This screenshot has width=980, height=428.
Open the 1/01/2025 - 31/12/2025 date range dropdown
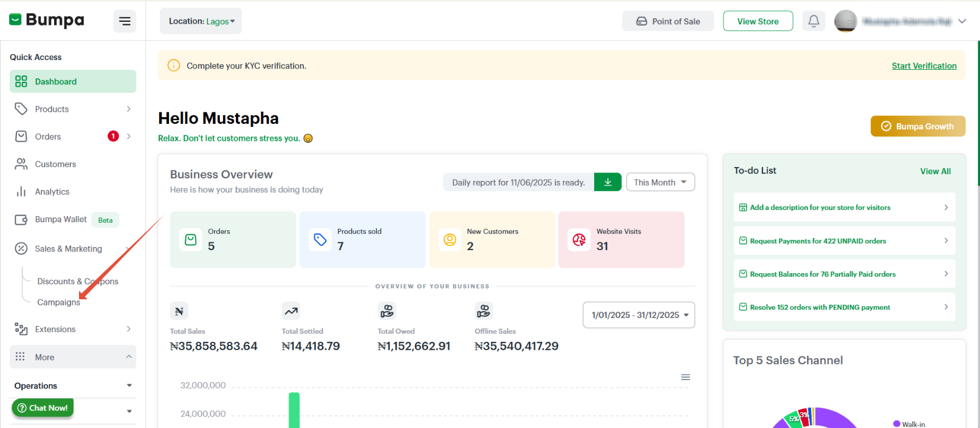coord(639,315)
